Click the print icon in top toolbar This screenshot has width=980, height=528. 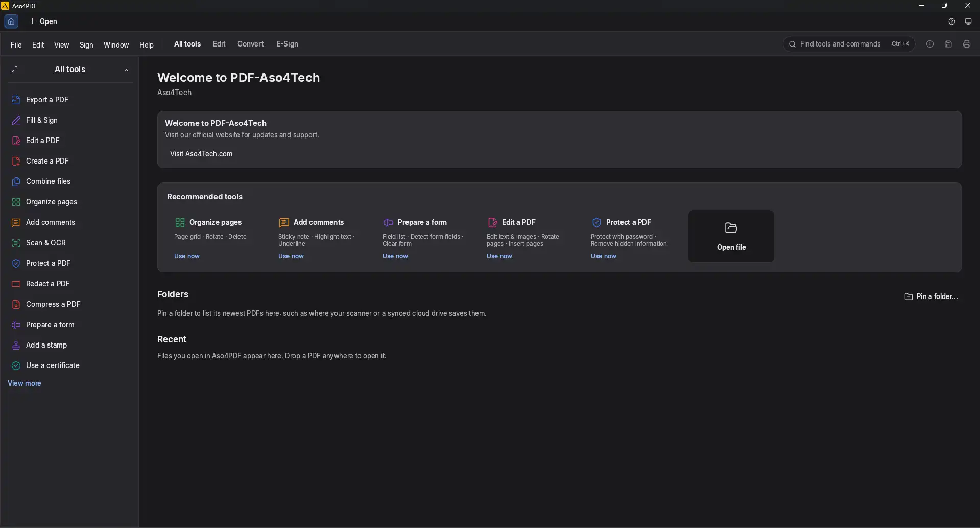[967, 44]
